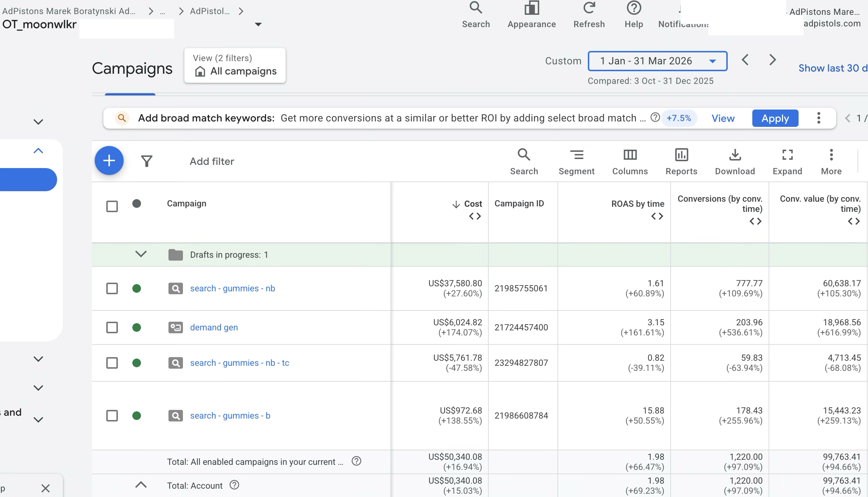This screenshot has height=497, width=868.
Task: Open the Segment menu icon
Action: [x=577, y=155]
